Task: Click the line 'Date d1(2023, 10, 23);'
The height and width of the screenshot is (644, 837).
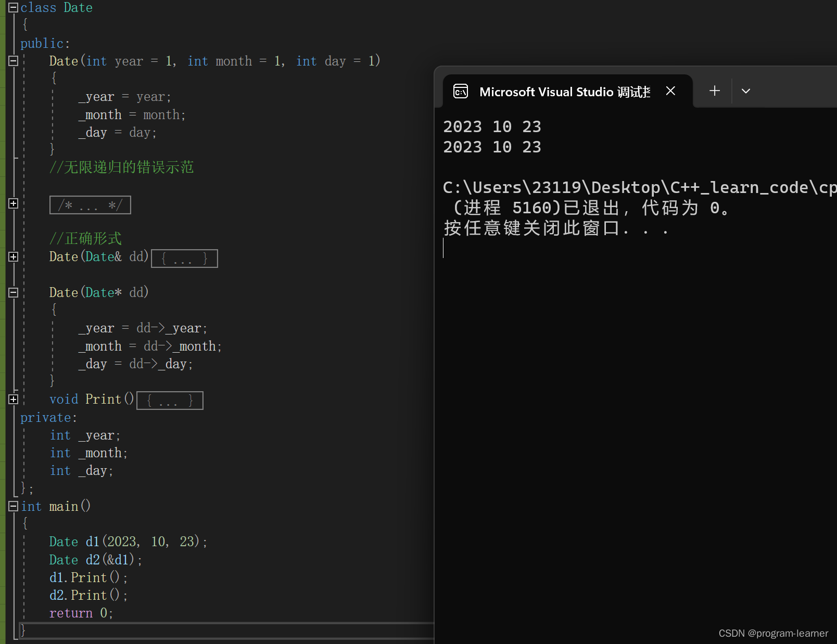Action: (128, 542)
